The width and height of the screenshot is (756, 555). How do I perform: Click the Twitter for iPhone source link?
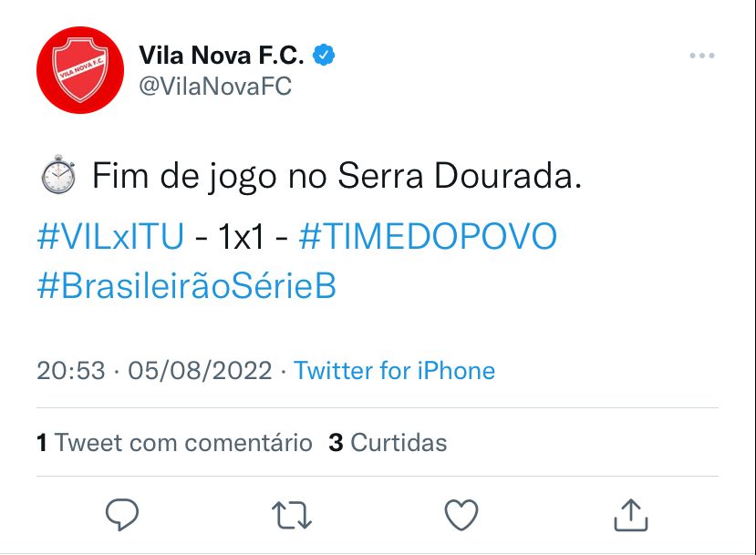tap(394, 370)
